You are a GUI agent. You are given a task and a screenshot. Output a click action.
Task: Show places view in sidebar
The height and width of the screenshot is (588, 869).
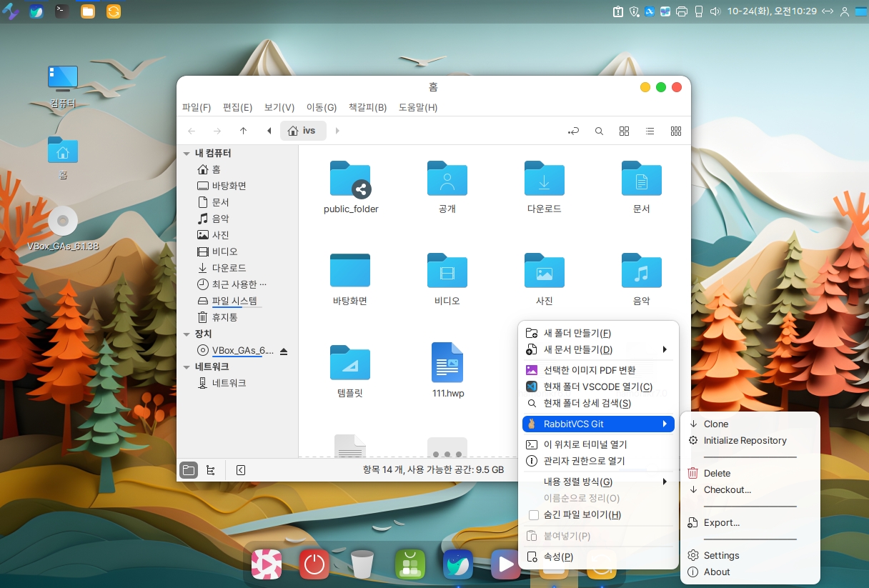[x=189, y=470]
